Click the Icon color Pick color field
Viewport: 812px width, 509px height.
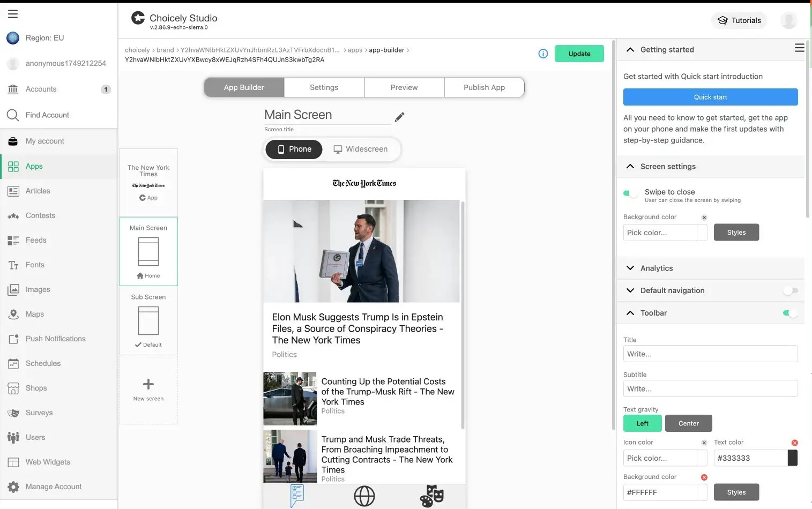(660, 458)
